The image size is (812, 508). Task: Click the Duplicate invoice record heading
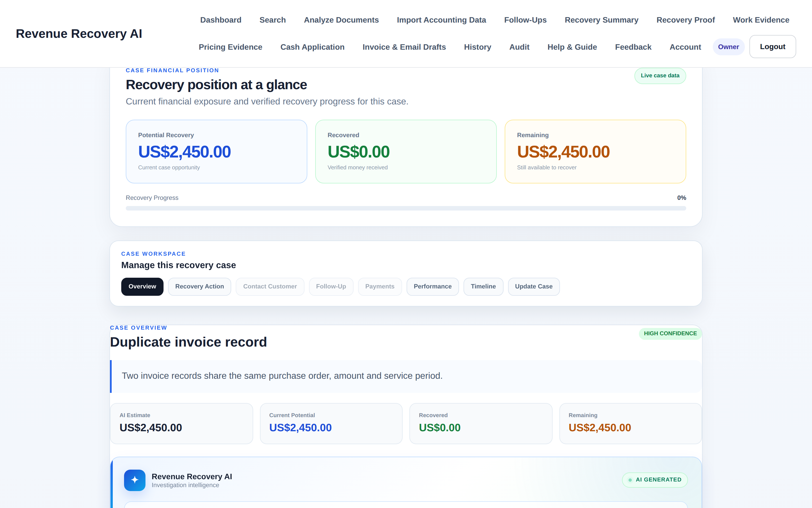(188, 342)
